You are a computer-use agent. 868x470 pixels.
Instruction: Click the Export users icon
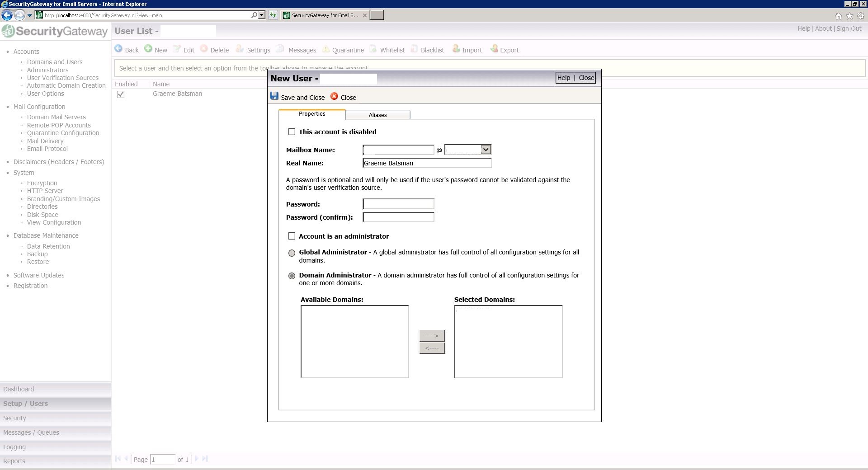494,49
